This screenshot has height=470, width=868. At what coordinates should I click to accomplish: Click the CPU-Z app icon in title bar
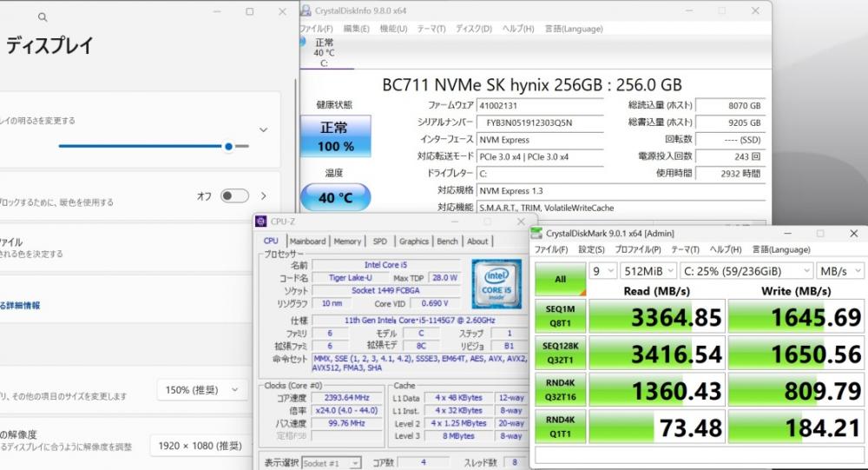coord(261,222)
